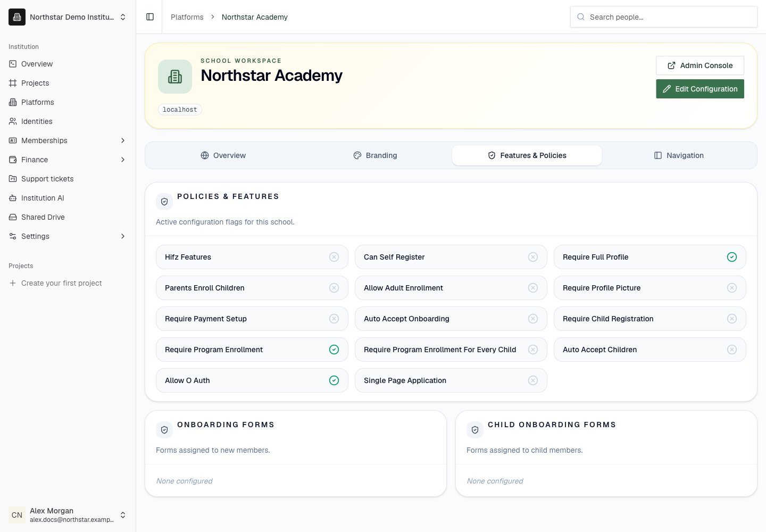Image resolution: width=766 pixels, height=532 pixels.
Task: Go to Platforms in the breadcrumb
Action: tap(187, 17)
